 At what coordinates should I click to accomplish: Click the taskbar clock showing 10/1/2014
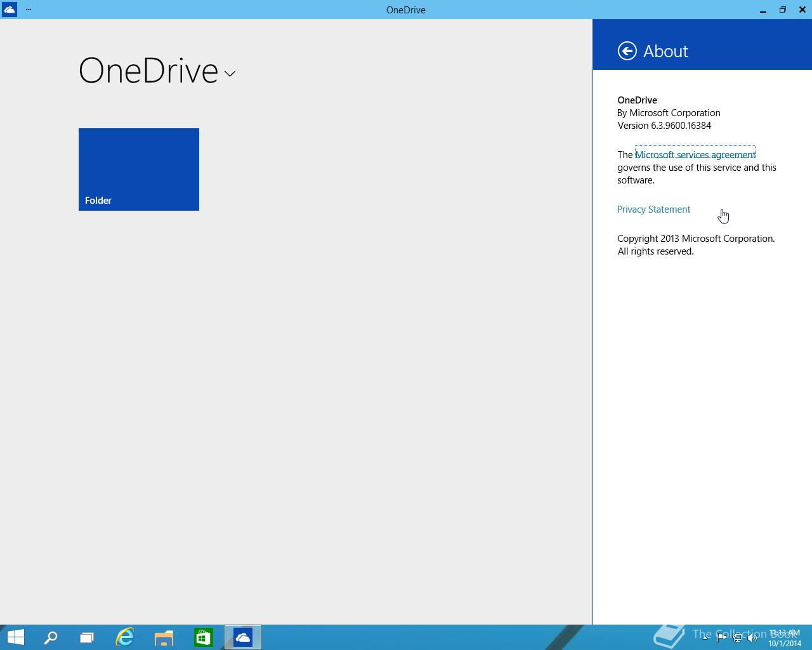pos(785,638)
